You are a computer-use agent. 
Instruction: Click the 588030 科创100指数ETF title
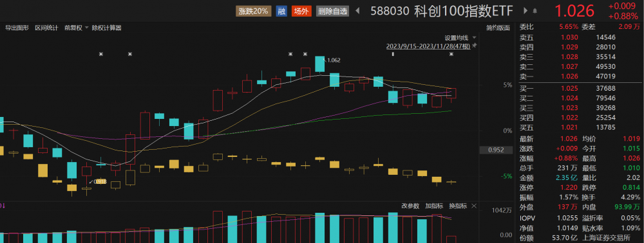pos(442,11)
